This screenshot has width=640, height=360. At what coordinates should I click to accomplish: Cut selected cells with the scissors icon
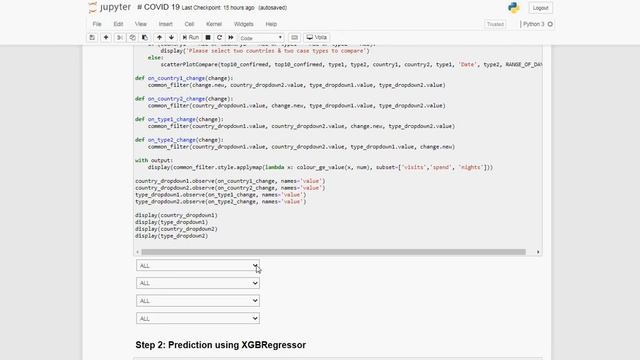(x=120, y=38)
